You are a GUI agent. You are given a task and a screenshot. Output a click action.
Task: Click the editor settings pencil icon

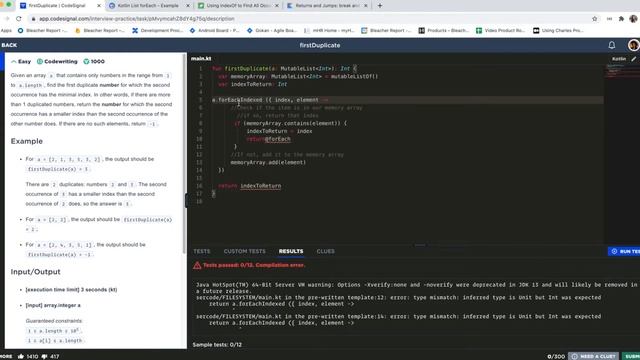(x=634, y=59)
